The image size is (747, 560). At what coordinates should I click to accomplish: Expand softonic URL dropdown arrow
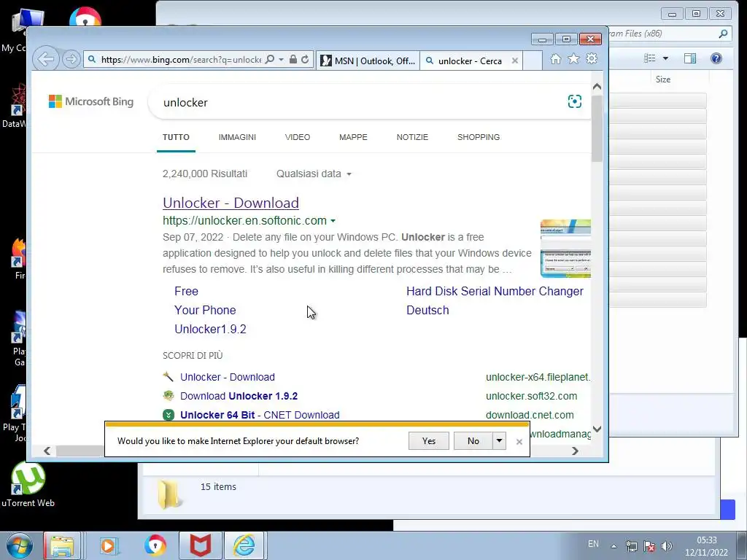(x=333, y=221)
